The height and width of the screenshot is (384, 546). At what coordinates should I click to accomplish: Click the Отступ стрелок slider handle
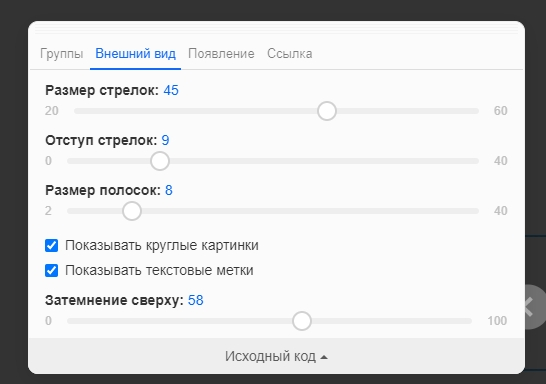(x=160, y=161)
